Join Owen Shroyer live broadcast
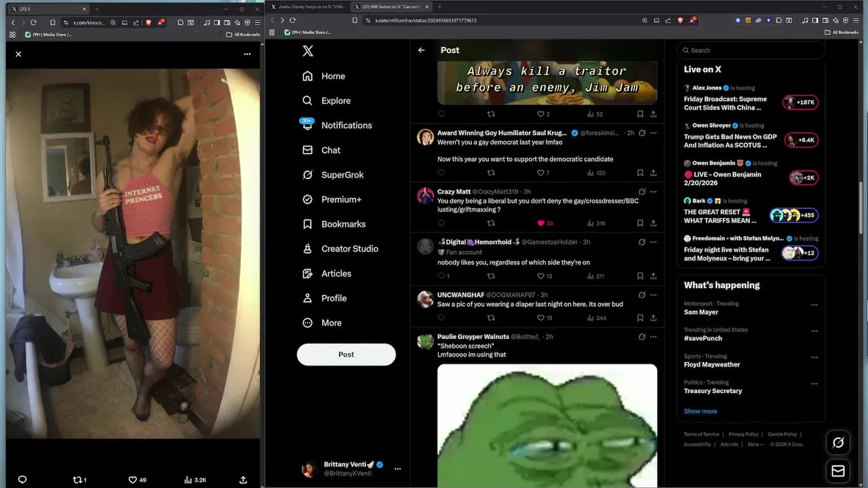Screen dimensions: 868x488 click(x=801, y=140)
